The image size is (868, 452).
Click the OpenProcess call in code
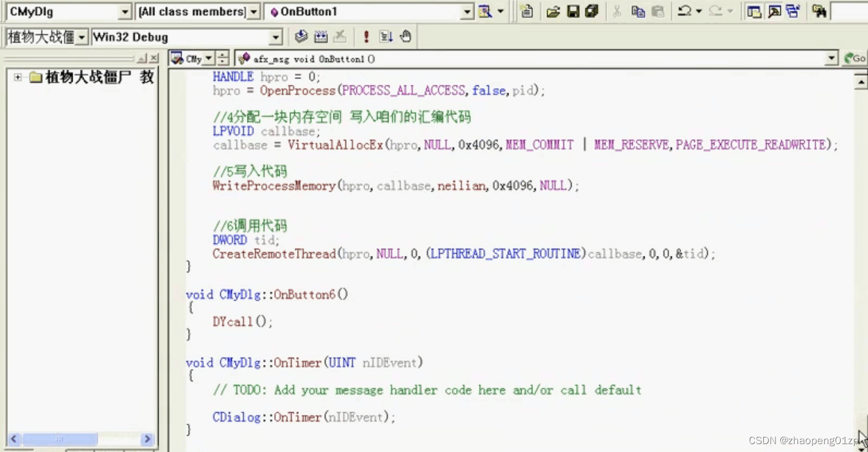coord(298,91)
